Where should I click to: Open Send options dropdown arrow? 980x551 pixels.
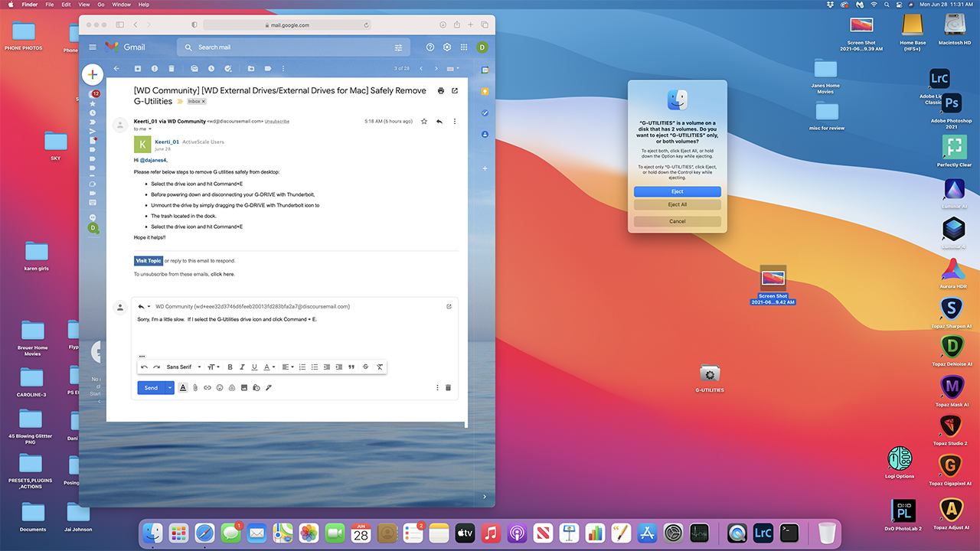pos(170,388)
